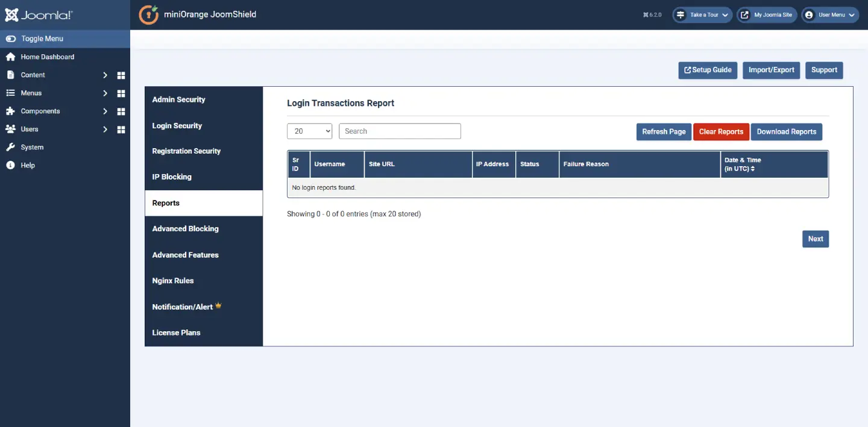This screenshot has height=427, width=868.
Task: Open the System menu item
Action: (x=65, y=147)
